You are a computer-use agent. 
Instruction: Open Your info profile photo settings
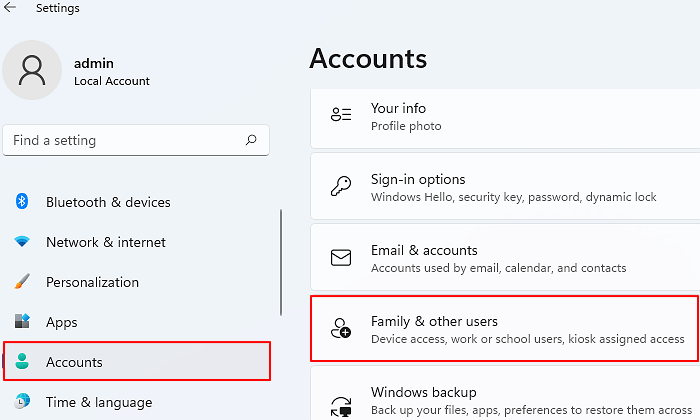coord(500,116)
